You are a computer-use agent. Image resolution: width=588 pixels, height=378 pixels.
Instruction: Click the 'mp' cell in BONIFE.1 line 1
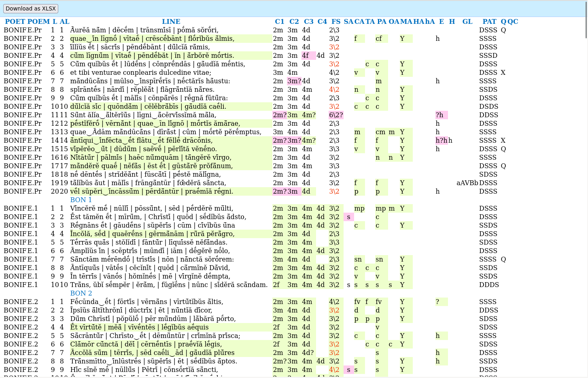(x=359, y=208)
